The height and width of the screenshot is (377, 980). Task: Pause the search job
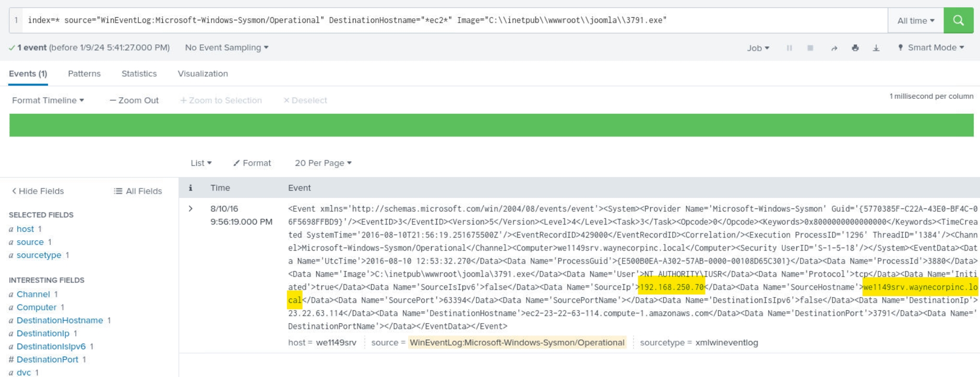click(789, 48)
